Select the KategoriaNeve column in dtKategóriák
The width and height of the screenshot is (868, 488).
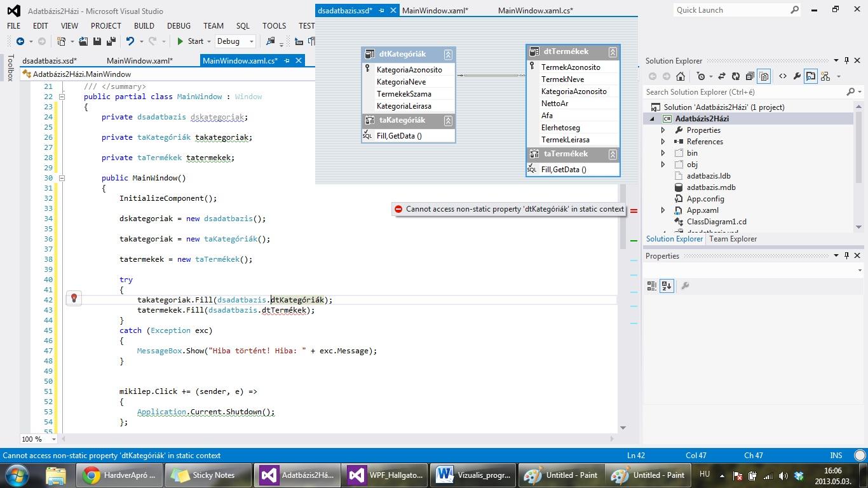(401, 82)
